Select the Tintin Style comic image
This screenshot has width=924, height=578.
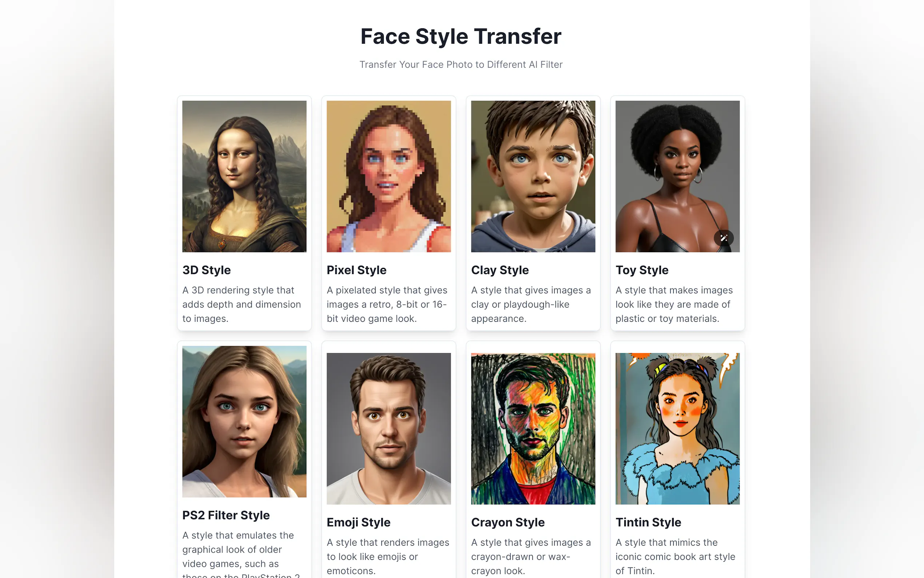[677, 428]
